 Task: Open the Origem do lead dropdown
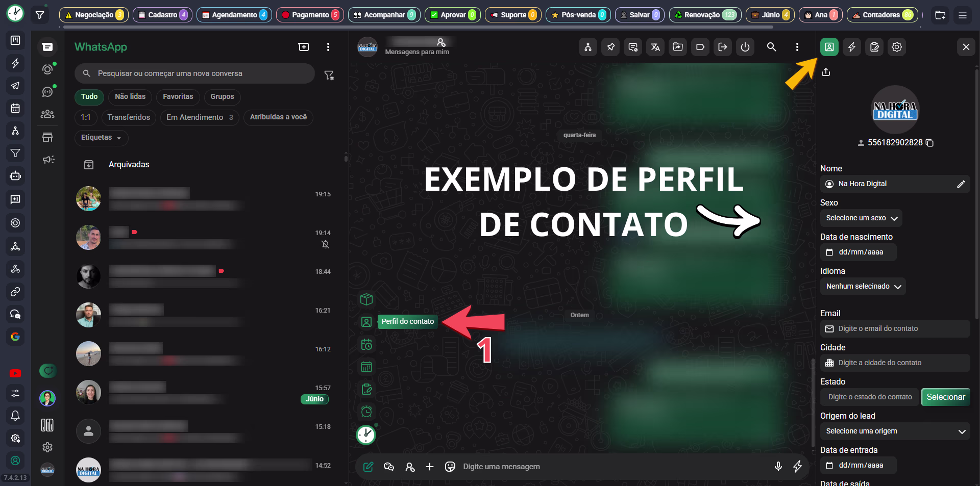895,431
